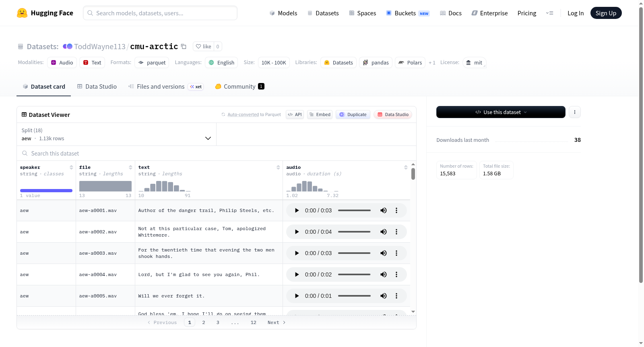The height and width of the screenshot is (347, 644).
Task: Focus the main search models field
Action: (160, 13)
